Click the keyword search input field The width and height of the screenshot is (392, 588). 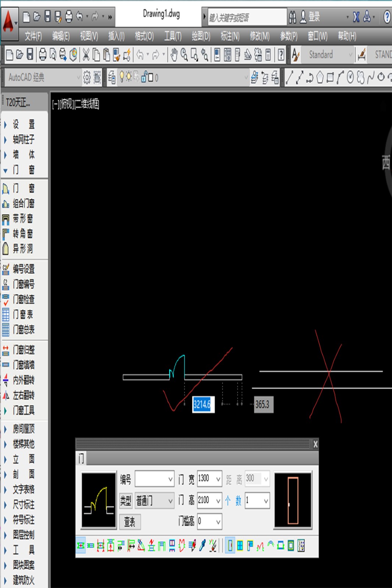pyautogui.click(x=247, y=17)
